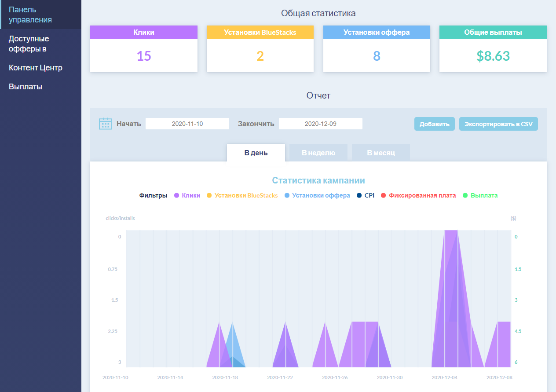The image size is (556, 392).
Task: Click the Начать label
Action: 129,124
